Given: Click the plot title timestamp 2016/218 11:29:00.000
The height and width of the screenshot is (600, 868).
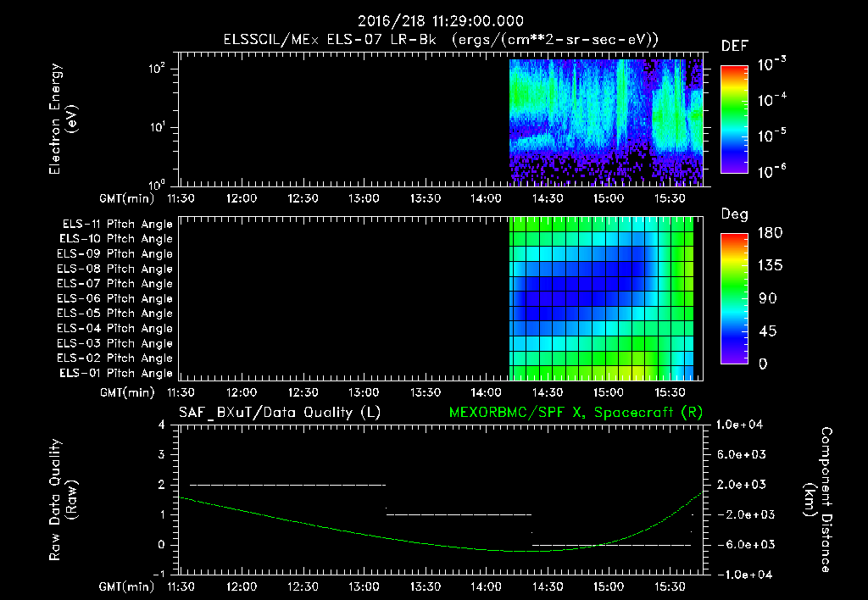Looking at the screenshot, I should [x=440, y=21].
